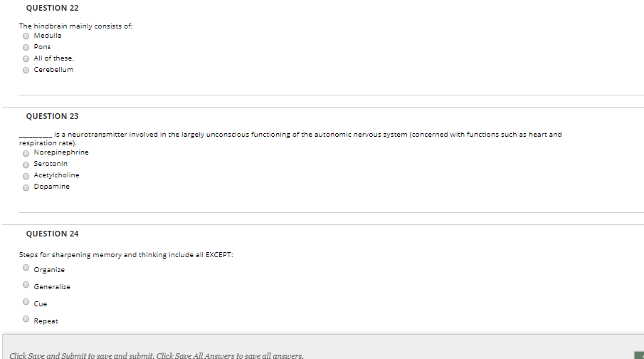Pick Dopamine as the neurotransmitter
The image size is (644, 359).
coord(26,188)
